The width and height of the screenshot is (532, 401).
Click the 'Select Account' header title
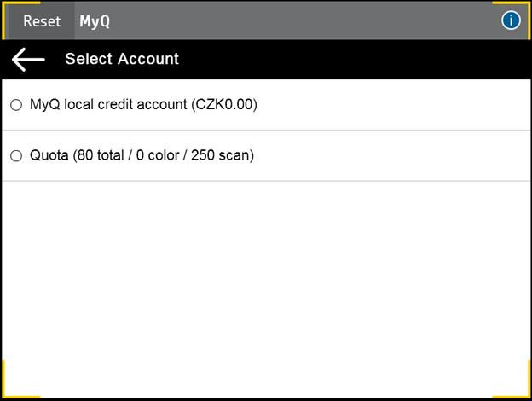click(122, 60)
